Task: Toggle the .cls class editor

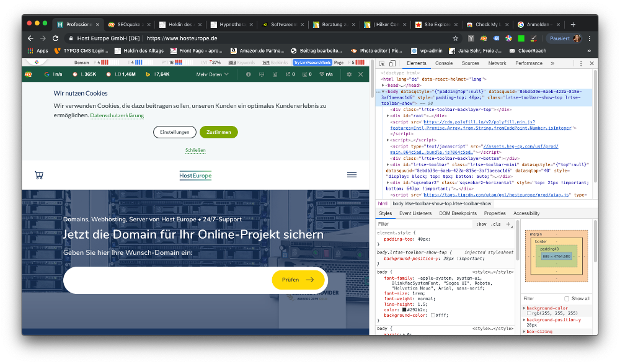Action: [x=496, y=224]
